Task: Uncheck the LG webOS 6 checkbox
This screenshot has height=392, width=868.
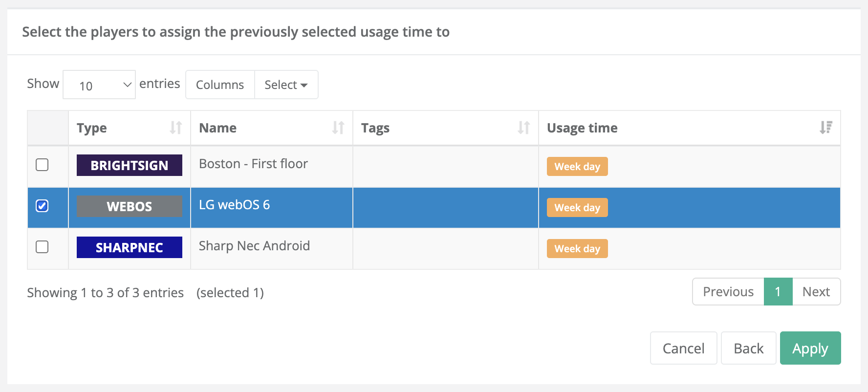Action: click(x=43, y=206)
